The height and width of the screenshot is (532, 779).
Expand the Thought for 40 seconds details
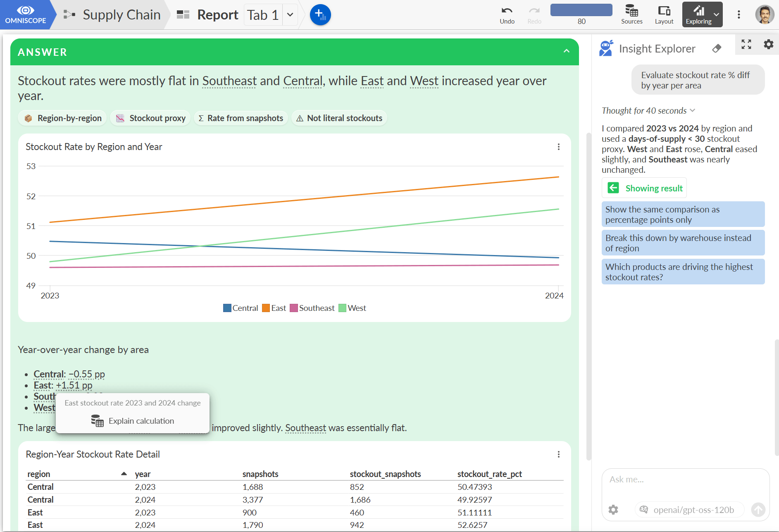(x=648, y=111)
